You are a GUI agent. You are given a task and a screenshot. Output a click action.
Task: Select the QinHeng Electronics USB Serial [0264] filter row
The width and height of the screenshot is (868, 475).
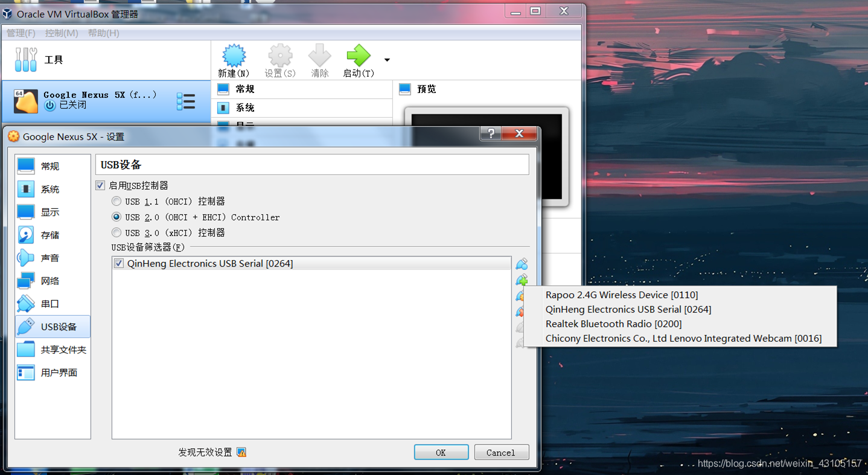pyautogui.click(x=311, y=264)
